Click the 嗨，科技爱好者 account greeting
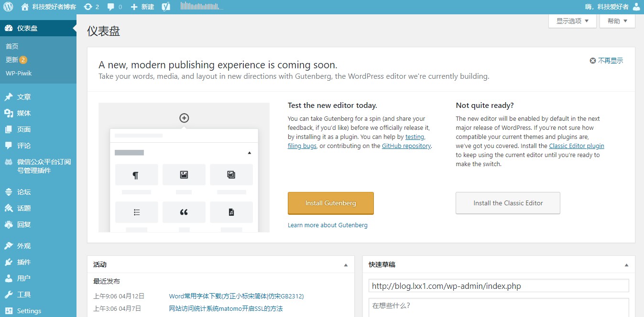This screenshot has height=317, width=644. coord(607,7)
